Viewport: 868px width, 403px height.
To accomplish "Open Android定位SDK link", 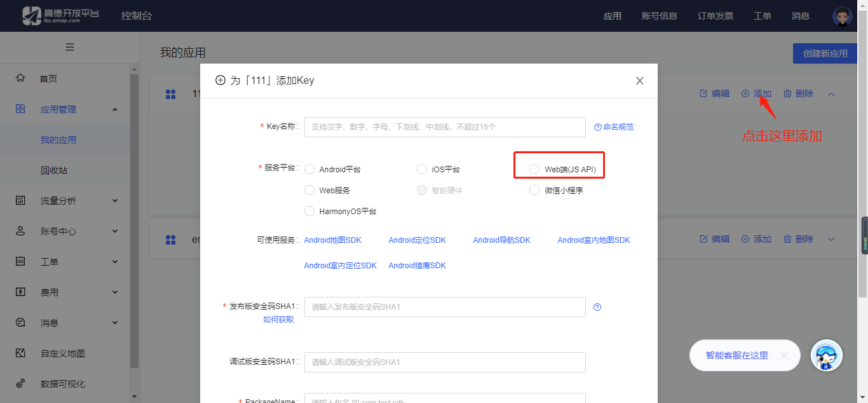I will coord(417,240).
